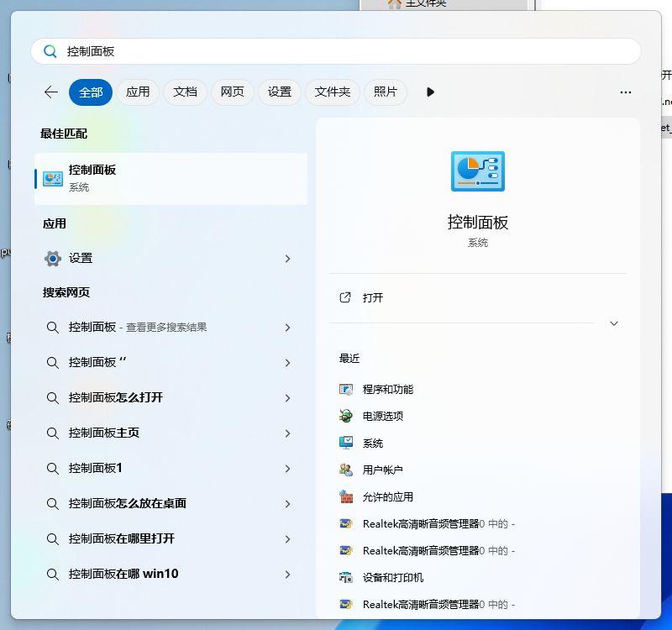
Task: Click the large 控制面板 icon in the preview pane
Action: pos(477,171)
